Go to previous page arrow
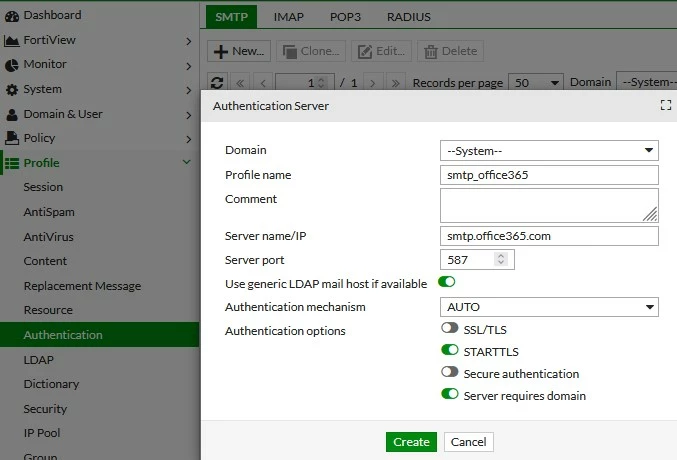Screen dimensions: 677x460 [x=263, y=82]
